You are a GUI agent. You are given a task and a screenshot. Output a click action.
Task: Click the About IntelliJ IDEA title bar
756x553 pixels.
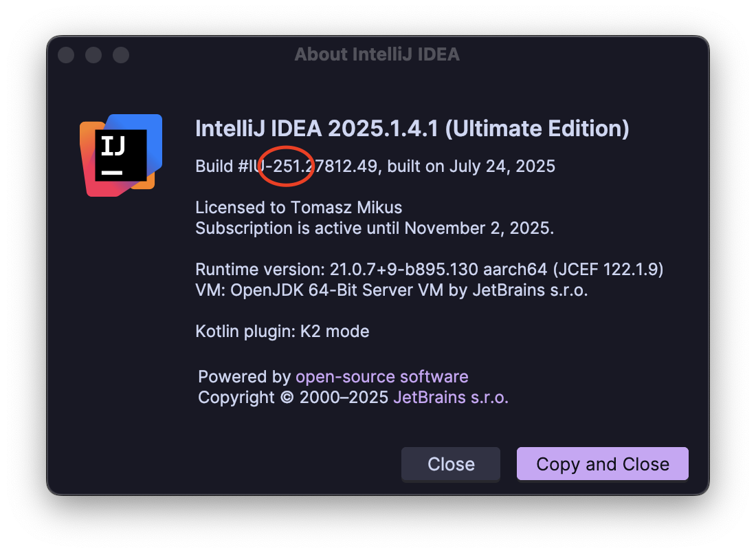pyautogui.click(x=377, y=54)
